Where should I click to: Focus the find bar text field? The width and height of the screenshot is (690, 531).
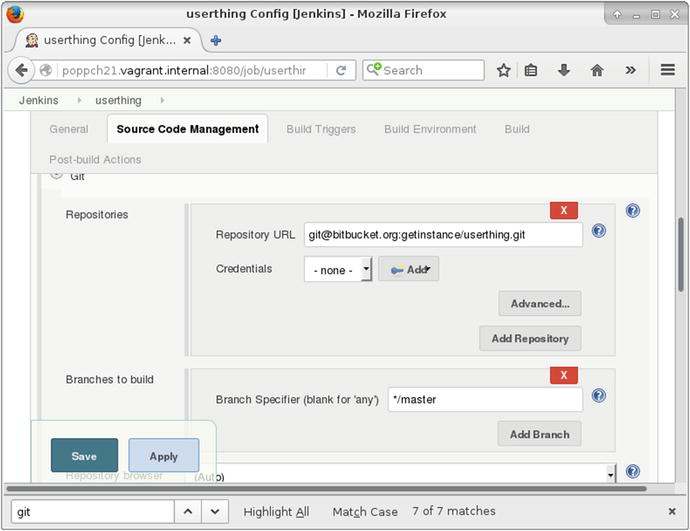[92, 512]
